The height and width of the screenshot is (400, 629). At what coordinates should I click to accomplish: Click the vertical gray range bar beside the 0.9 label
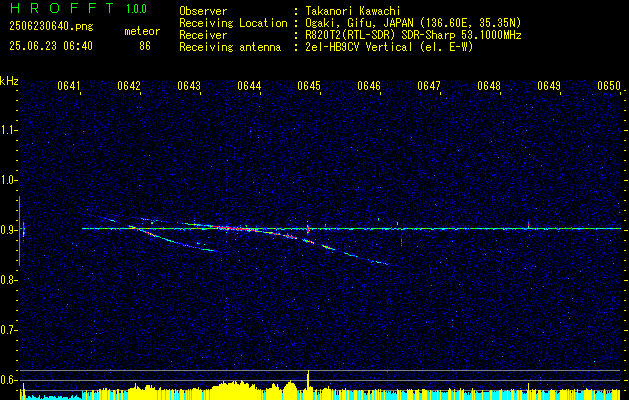(19, 231)
